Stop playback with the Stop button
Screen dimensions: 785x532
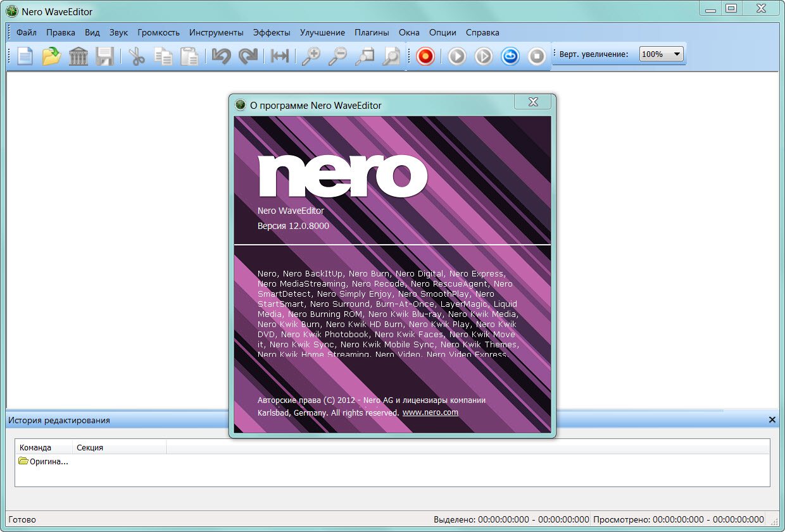[537, 56]
